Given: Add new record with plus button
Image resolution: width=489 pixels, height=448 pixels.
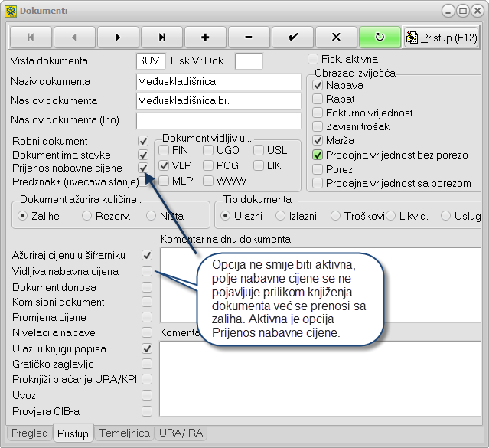Looking at the screenshot, I should (x=205, y=37).
